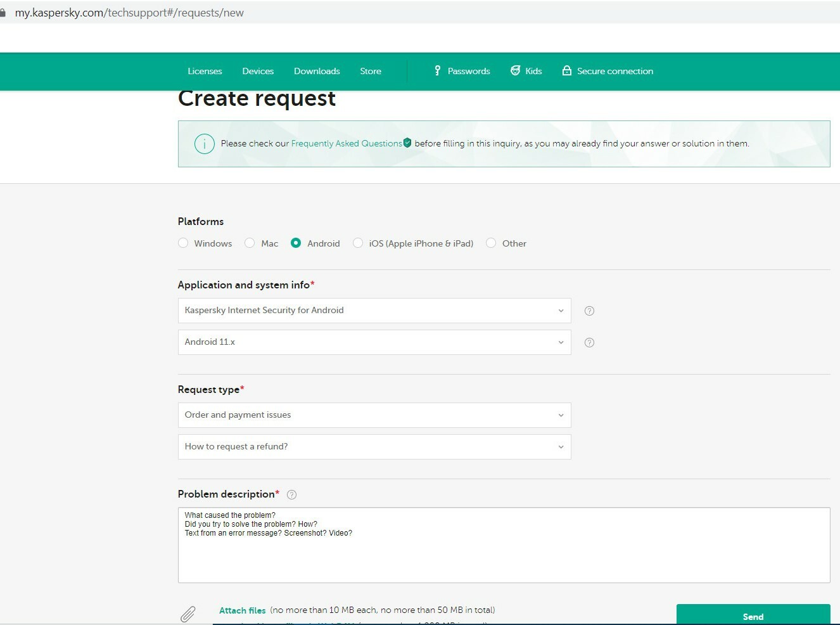Click the browser address bar URL
Viewport: 840px width, 625px height.
pyautogui.click(x=129, y=13)
